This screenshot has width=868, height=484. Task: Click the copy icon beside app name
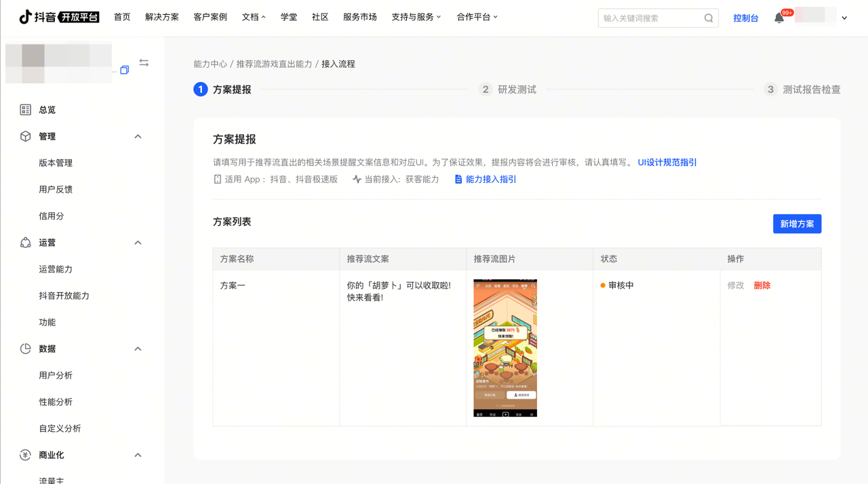[125, 70]
